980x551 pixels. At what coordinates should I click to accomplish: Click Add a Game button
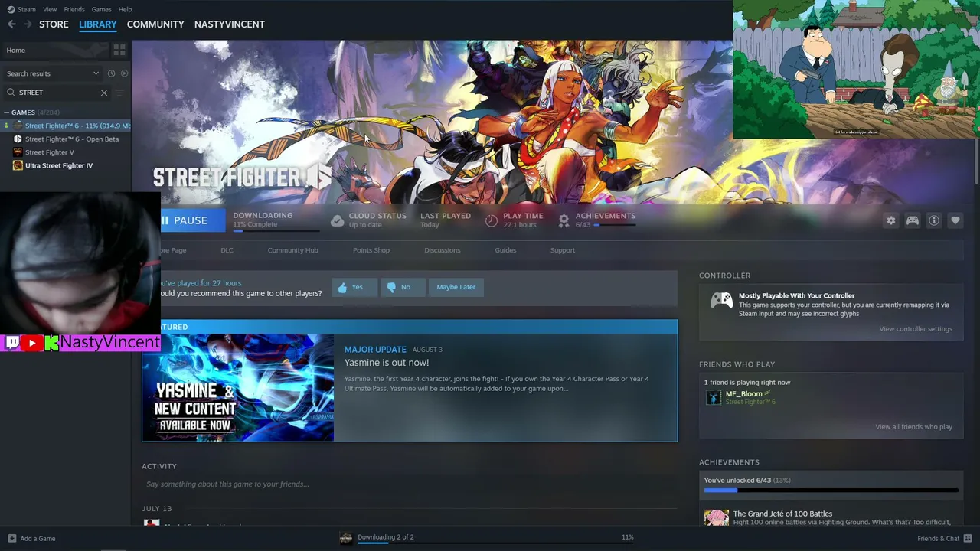[x=31, y=539]
